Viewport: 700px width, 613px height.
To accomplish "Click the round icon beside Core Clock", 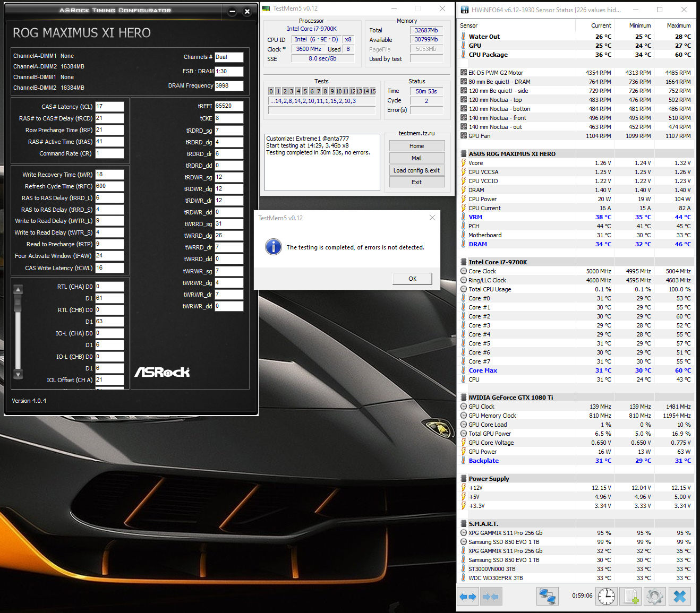I will tap(464, 271).
